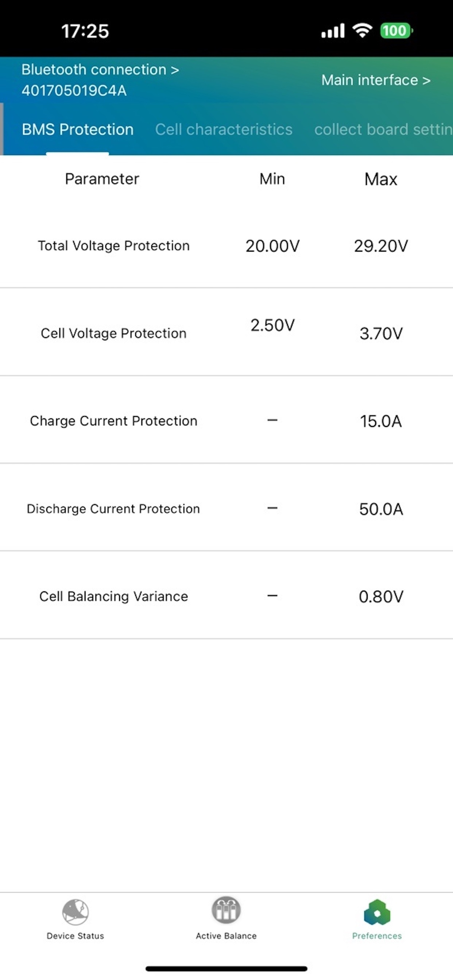The width and height of the screenshot is (453, 980).
Task: Tap the Wi-Fi status icon
Action: pyautogui.click(x=363, y=30)
